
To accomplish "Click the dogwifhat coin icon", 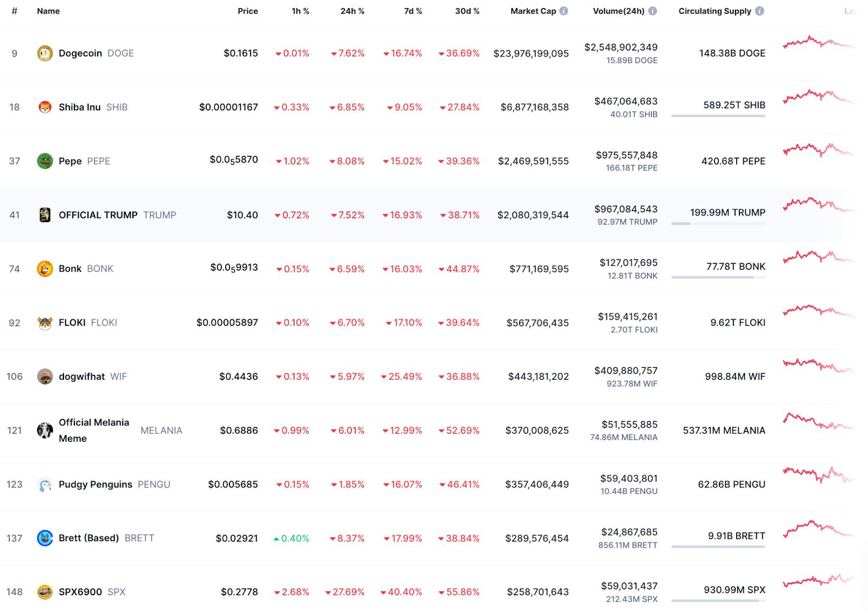I will (44, 377).
